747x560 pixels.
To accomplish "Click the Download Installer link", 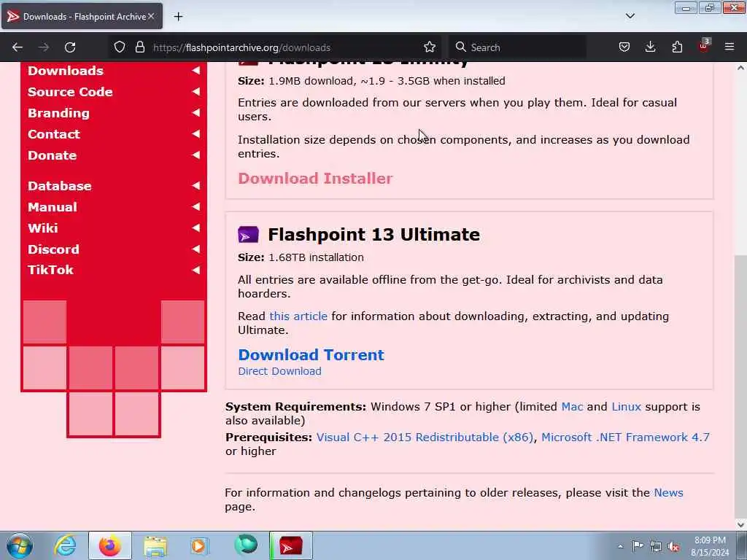I will [315, 179].
